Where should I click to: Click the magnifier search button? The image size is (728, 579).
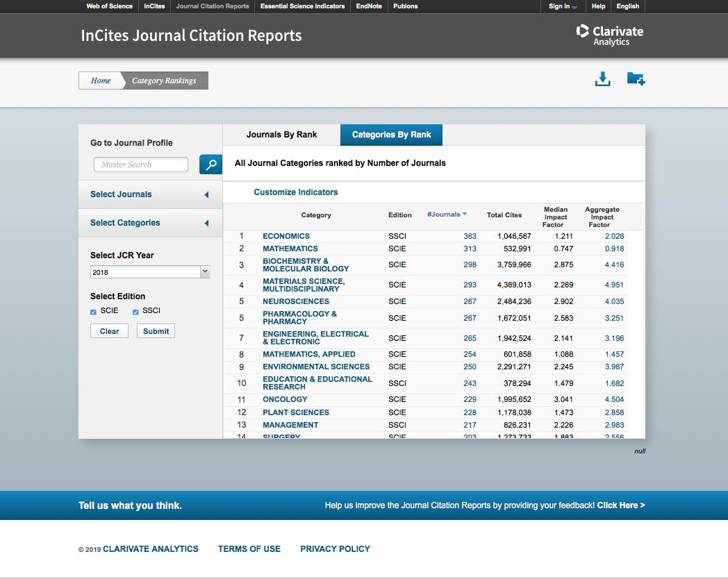click(210, 165)
